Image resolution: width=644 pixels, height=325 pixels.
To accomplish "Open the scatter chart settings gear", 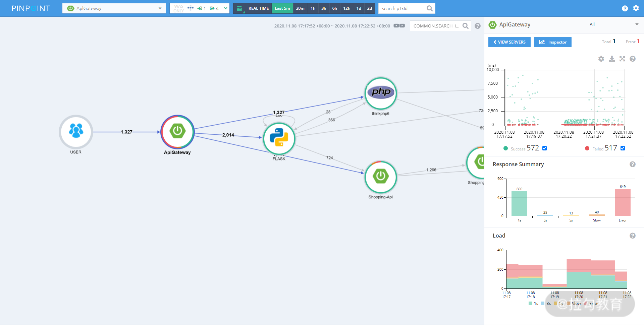I will [x=601, y=59].
